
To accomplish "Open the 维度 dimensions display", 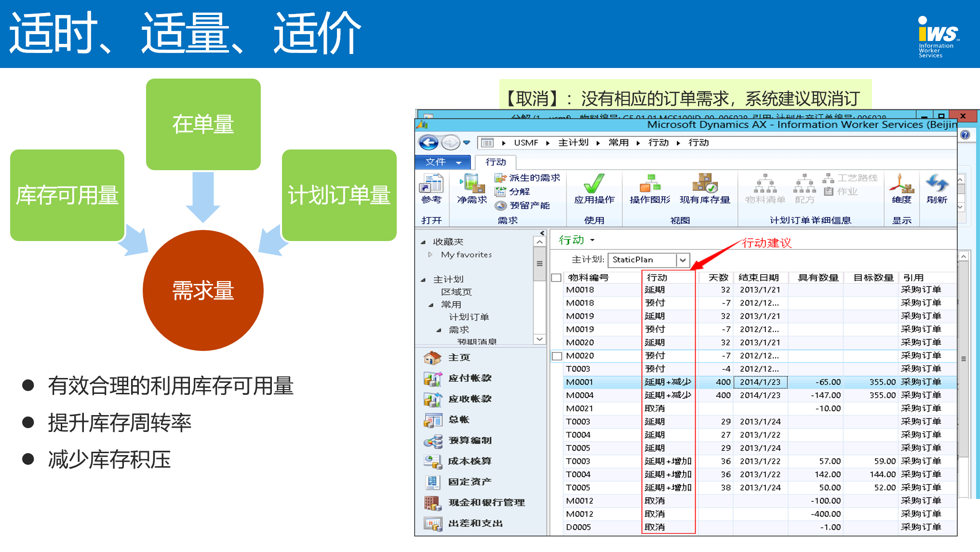I will (x=901, y=188).
